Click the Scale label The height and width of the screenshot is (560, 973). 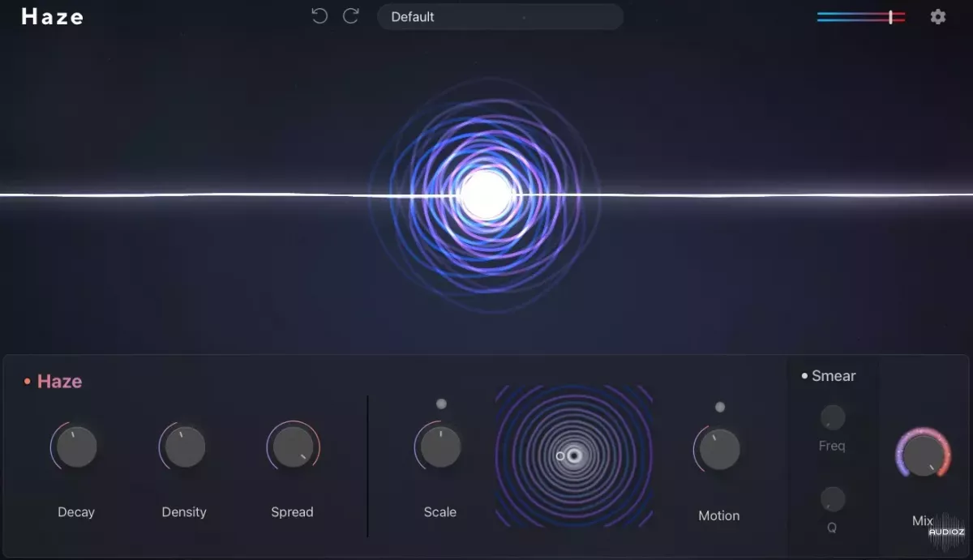pyautogui.click(x=440, y=512)
